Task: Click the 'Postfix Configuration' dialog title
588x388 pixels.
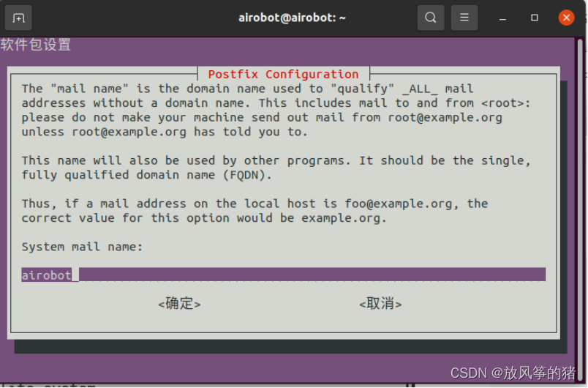Action: 284,74
